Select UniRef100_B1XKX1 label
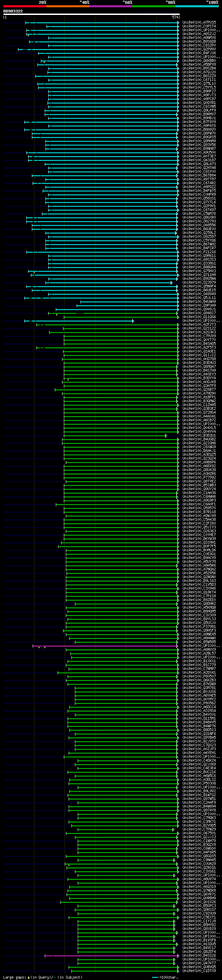Image resolution: width=222 pixels, height=980 pixels. click(199, 661)
